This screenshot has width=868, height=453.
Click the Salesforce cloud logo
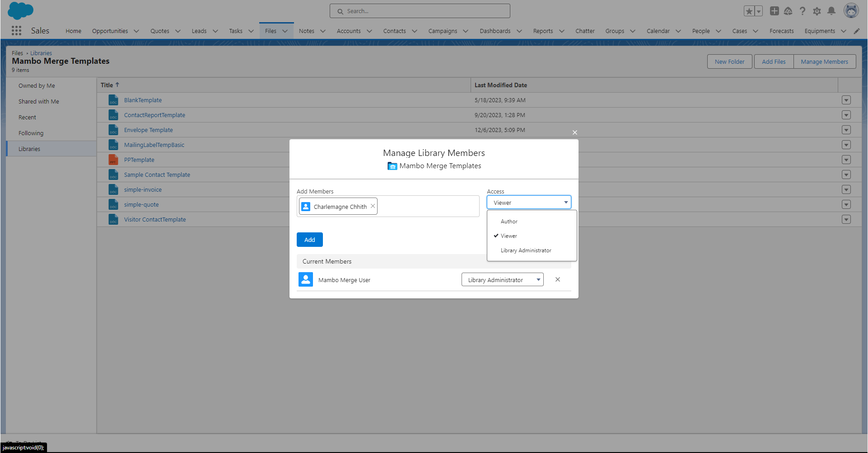pyautogui.click(x=21, y=10)
